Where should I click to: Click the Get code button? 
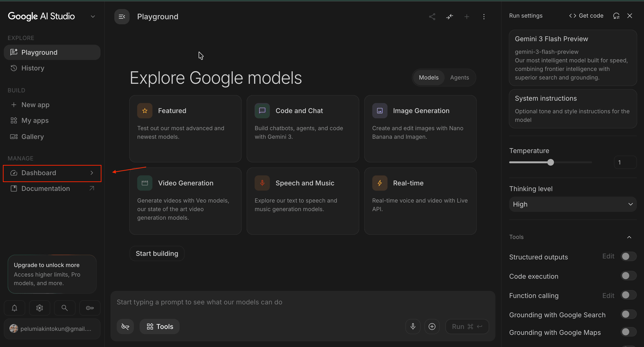586,16
